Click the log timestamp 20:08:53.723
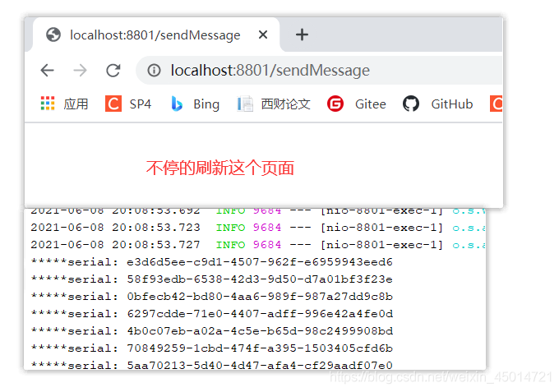Screen dimensions: 559x392 pos(156,228)
